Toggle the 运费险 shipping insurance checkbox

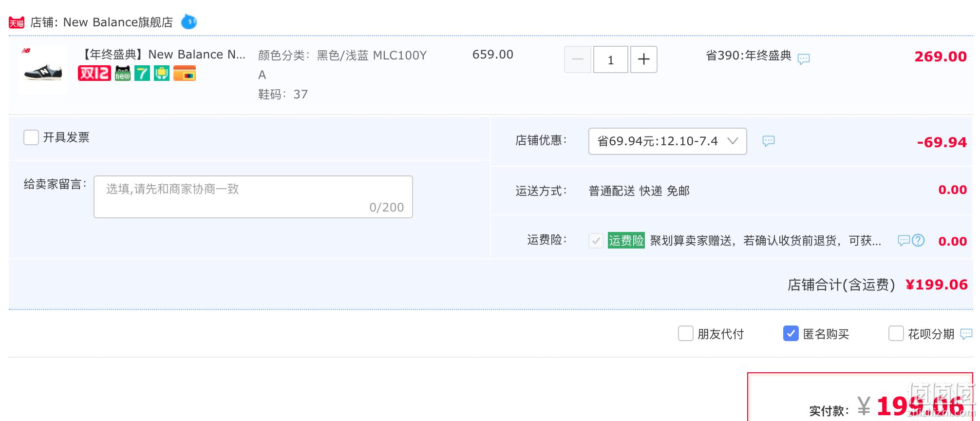596,241
